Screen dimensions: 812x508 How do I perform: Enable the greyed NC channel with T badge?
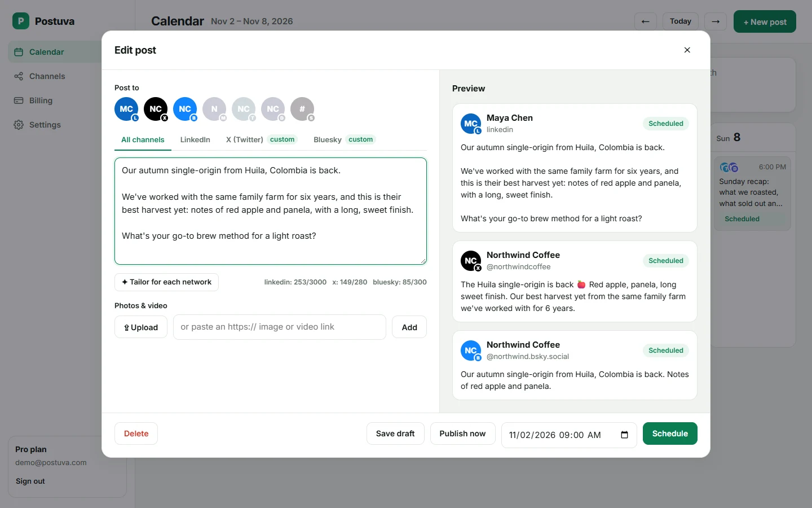[x=244, y=109]
